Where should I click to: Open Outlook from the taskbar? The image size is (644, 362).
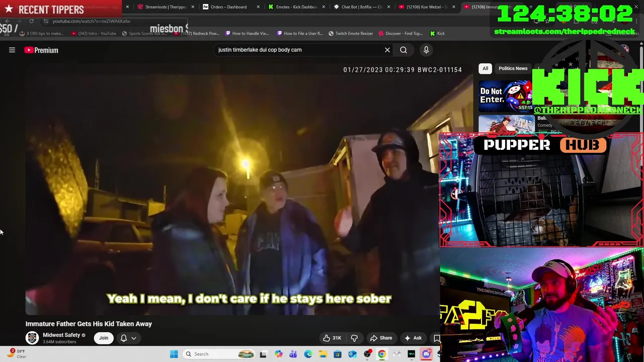352,354
